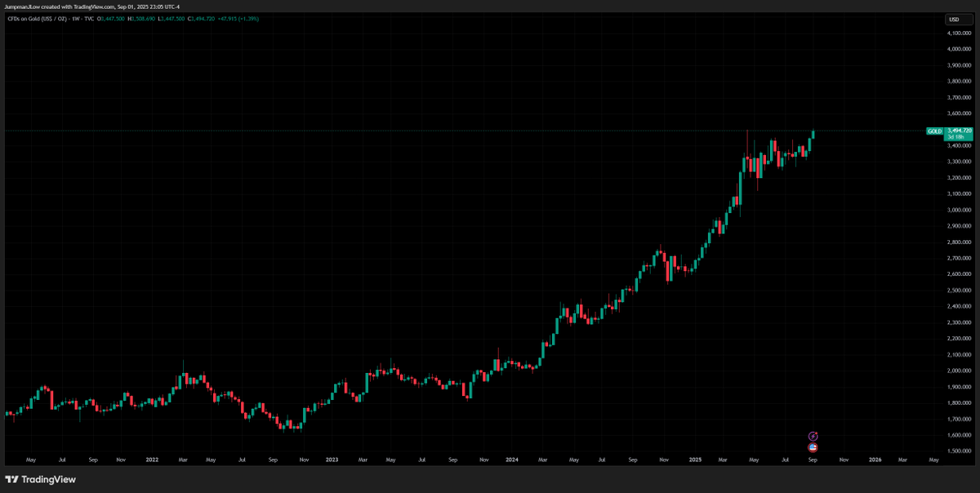Click the purple lightning events icon
This screenshot has width=980, height=493.
[x=813, y=436]
